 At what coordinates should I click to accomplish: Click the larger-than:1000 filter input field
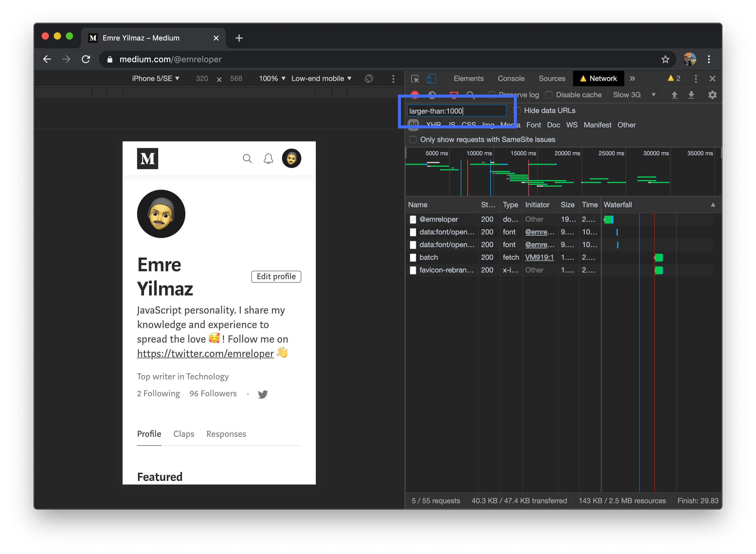point(456,111)
